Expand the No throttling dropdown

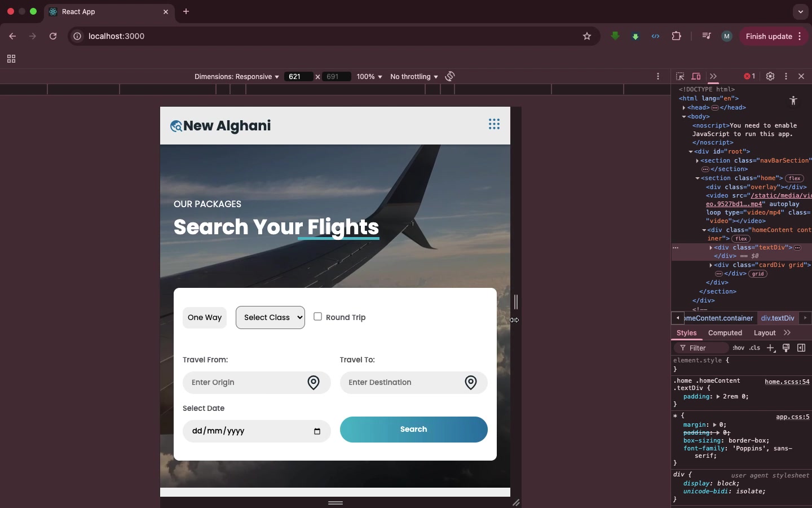coord(414,77)
